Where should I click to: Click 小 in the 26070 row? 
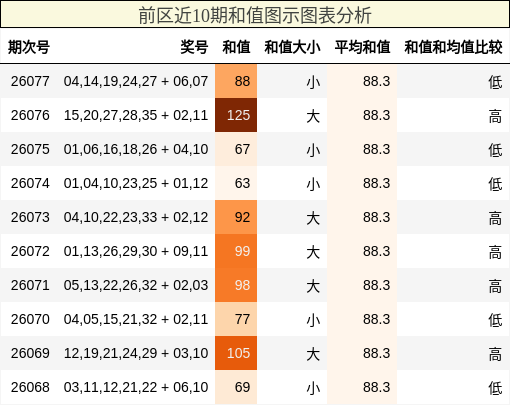coord(313,320)
